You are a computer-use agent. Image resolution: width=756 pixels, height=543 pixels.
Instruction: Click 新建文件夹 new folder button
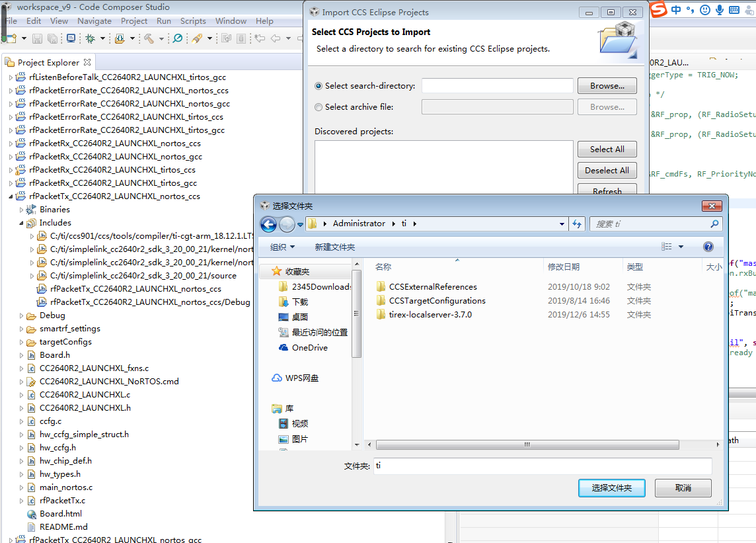click(x=334, y=247)
